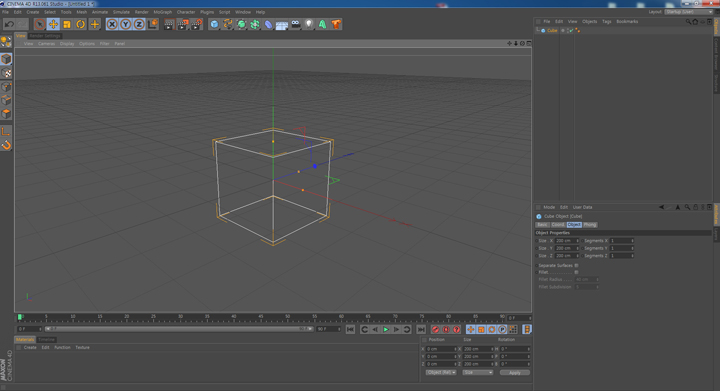
Task: Open Object Manager Tags menu
Action: click(607, 22)
